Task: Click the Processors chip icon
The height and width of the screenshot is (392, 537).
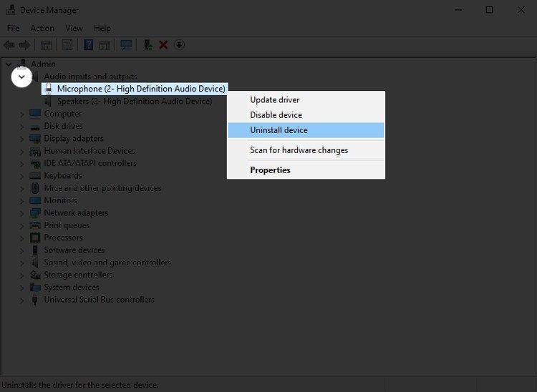Action: (x=35, y=237)
